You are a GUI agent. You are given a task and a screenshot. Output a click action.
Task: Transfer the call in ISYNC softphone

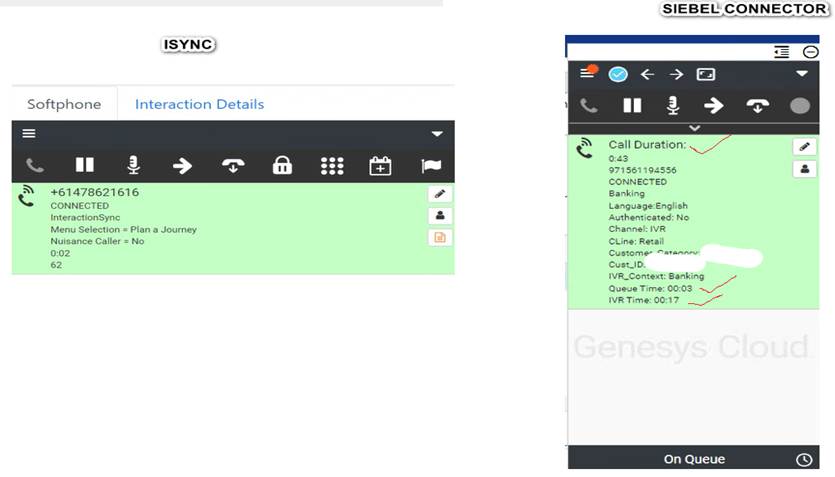[x=182, y=166]
